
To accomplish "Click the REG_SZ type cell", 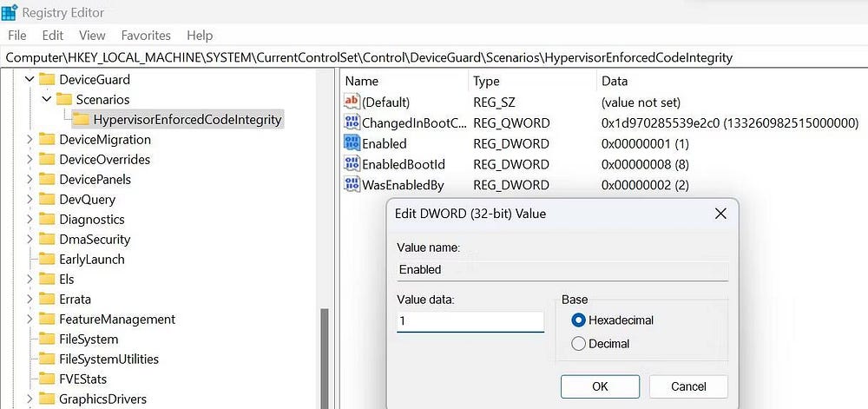I will [495, 102].
